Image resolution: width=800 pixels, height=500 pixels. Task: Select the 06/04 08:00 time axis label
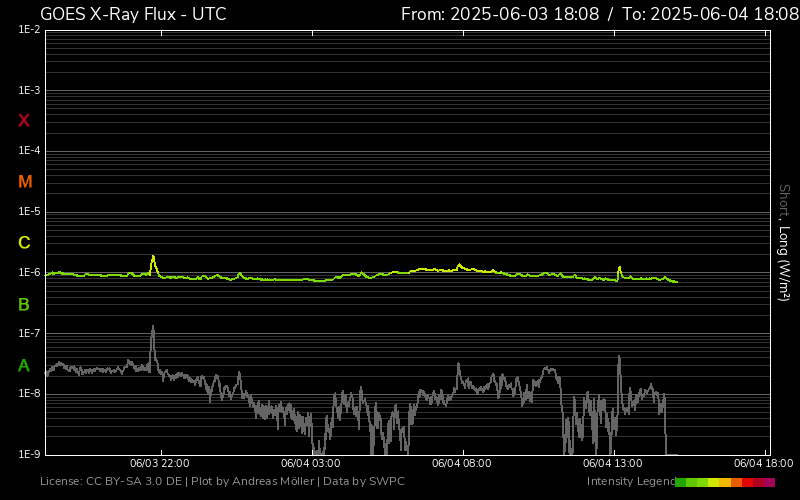tap(461, 463)
